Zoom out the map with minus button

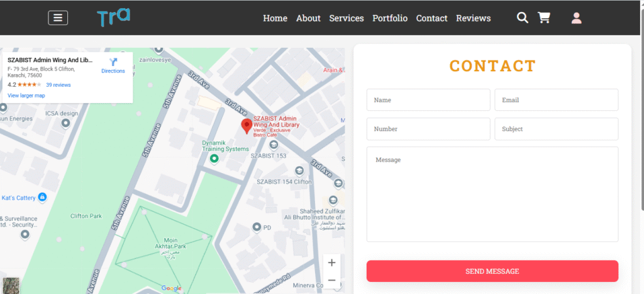(x=332, y=280)
